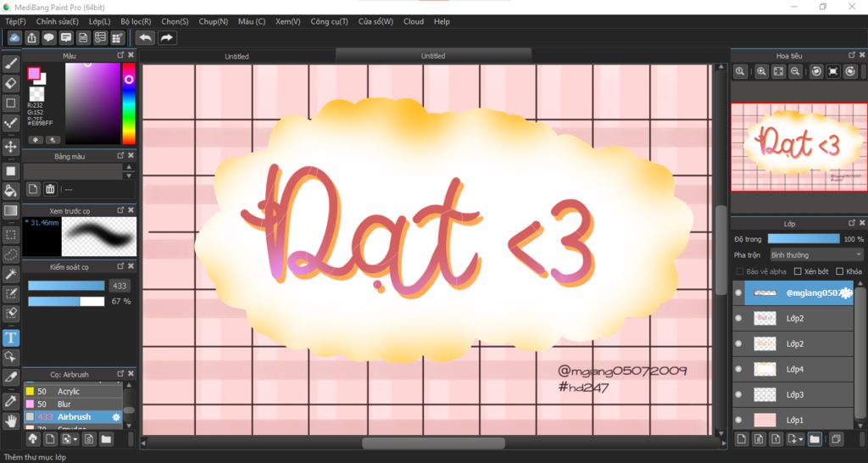Open the Bộ lọc(R) filter menu
This screenshot has width=868, height=463.
tap(136, 21)
